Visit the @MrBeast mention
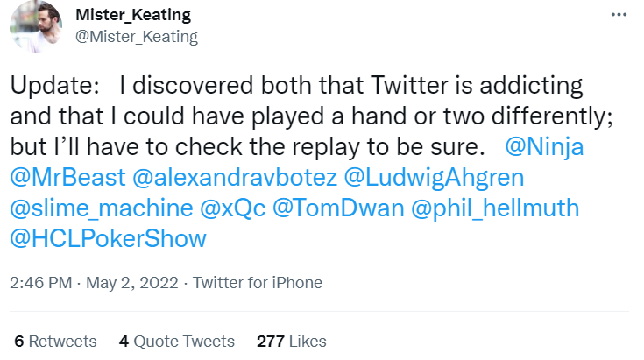 pos(67,178)
